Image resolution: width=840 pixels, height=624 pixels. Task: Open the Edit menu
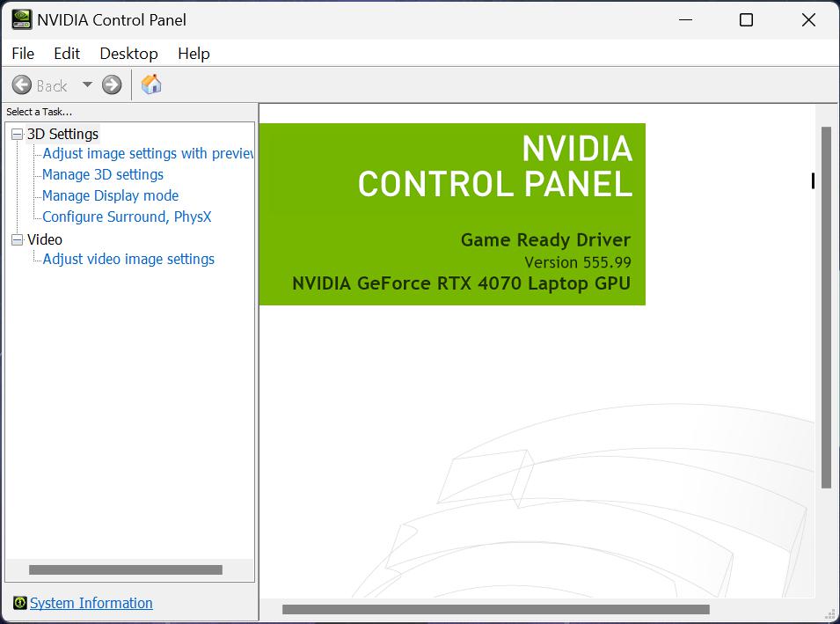click(67, 54)
